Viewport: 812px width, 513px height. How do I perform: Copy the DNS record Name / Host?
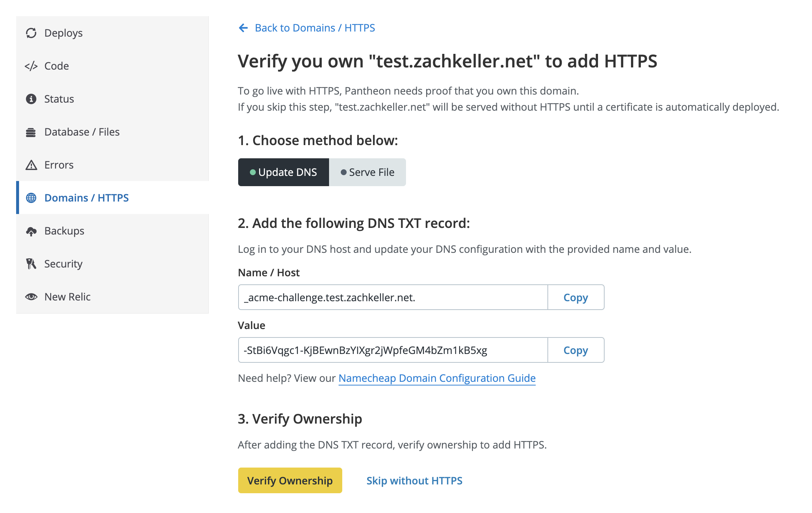(575, 297)
